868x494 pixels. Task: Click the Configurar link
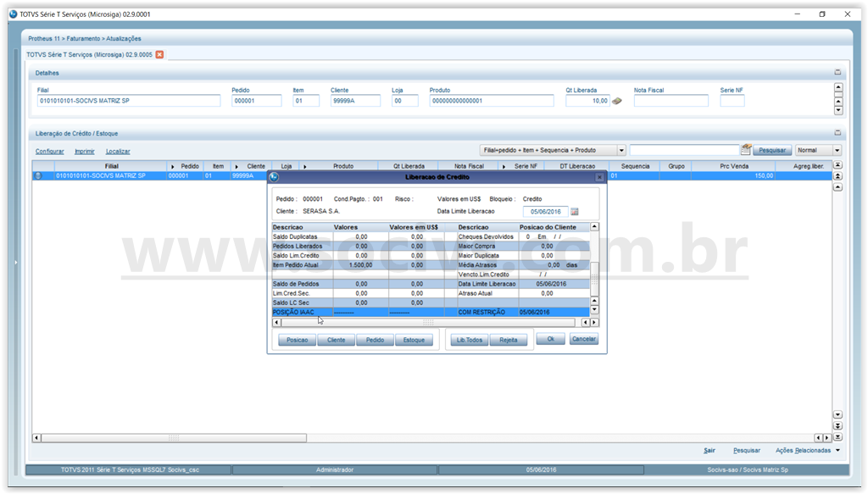[x=50, y=151]
